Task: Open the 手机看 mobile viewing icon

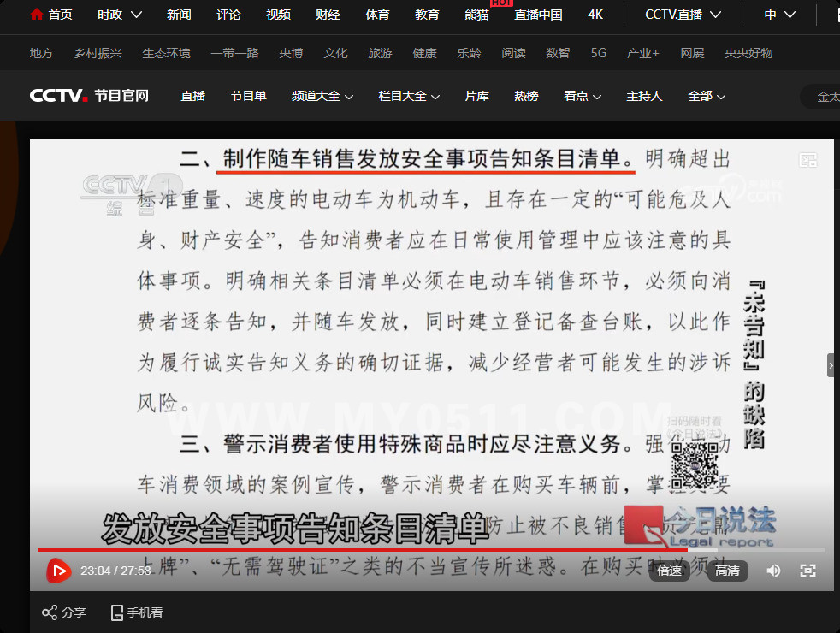Action: tap(118, 612)
